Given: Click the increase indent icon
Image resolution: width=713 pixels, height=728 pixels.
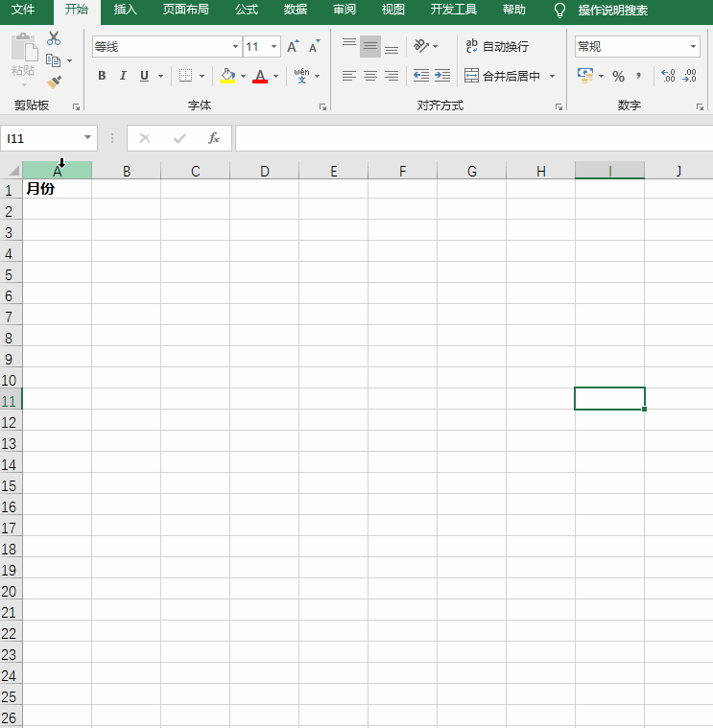Looking at the screenshot, I should (442, 75).
